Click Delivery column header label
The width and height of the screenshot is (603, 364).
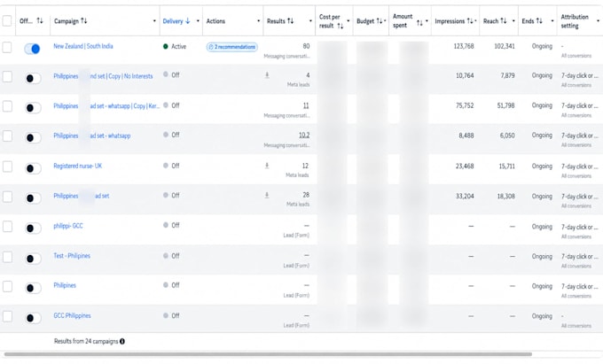pos(173,21)
